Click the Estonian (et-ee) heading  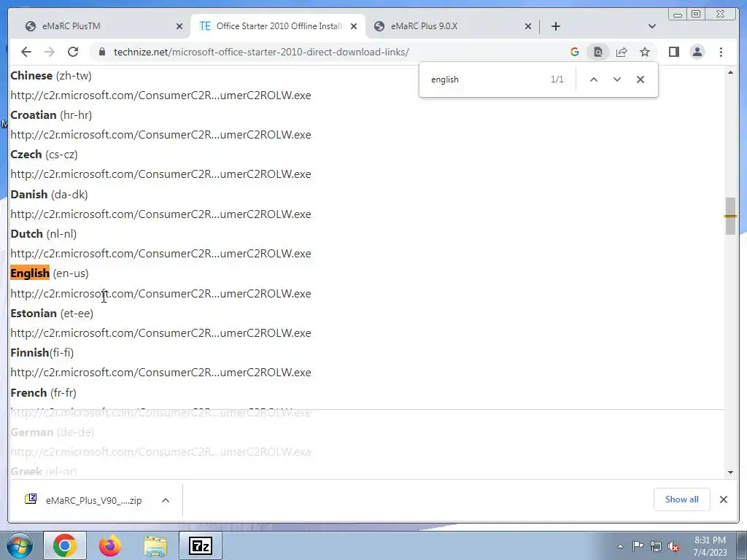pyautogui.click(x=52, y=314)
